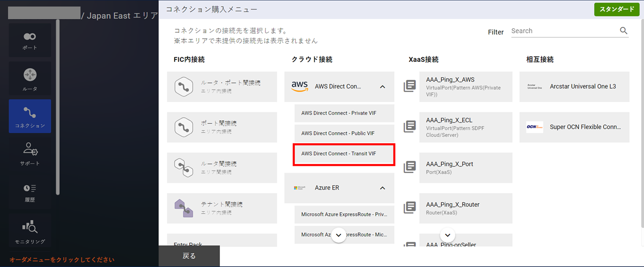Collapse the Azure ER section
Image resolution: width=644 pixels, height=267 pixels.
382,188
